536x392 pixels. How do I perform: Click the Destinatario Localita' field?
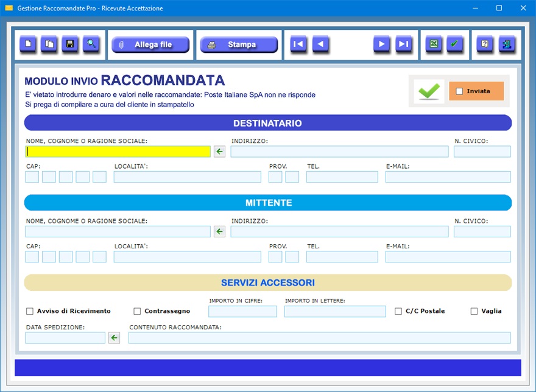tap(188, 177)
